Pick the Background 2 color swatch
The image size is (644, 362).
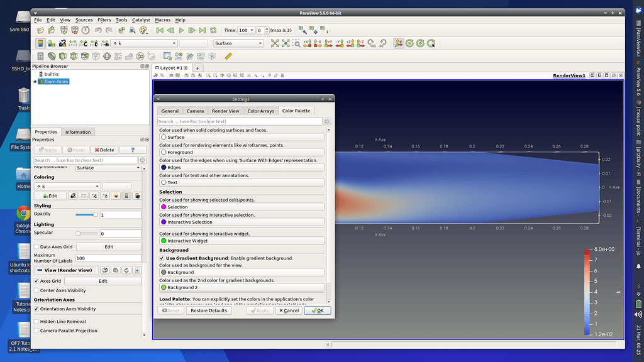pyautogui.click(x=164, y=287)
